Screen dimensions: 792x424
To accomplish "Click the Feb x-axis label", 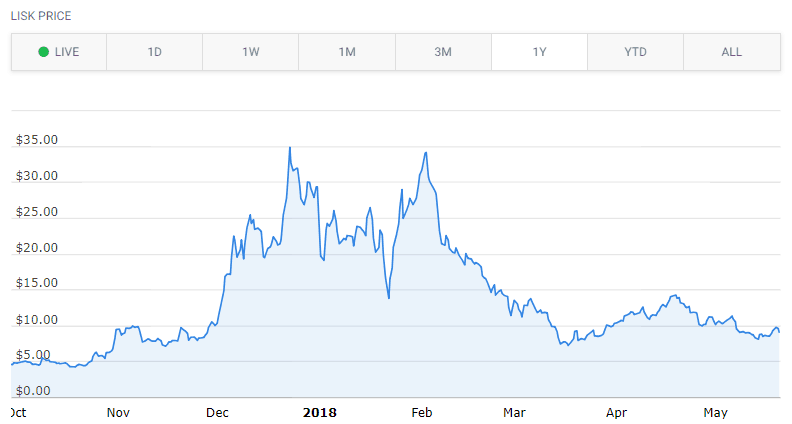I will point(422,413).
